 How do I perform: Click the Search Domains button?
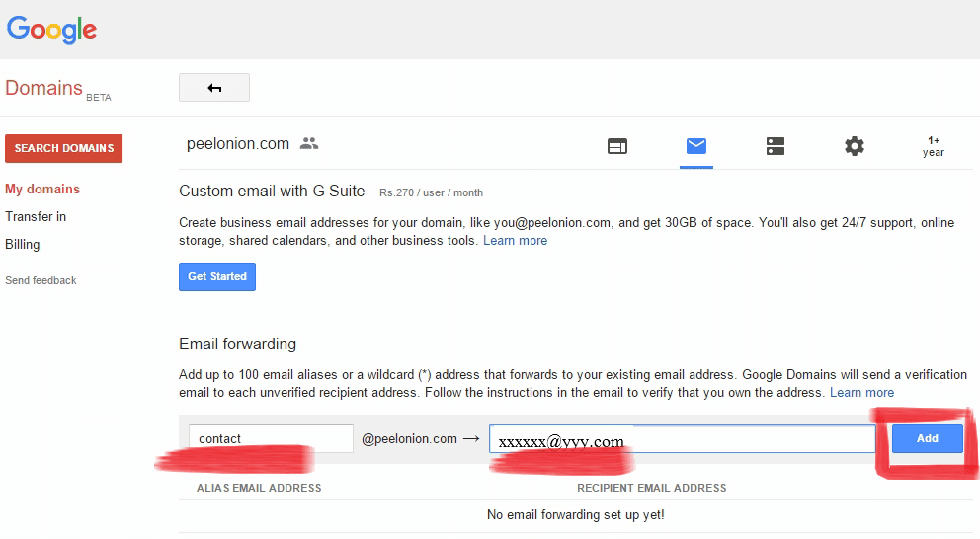tap(64, 148)
